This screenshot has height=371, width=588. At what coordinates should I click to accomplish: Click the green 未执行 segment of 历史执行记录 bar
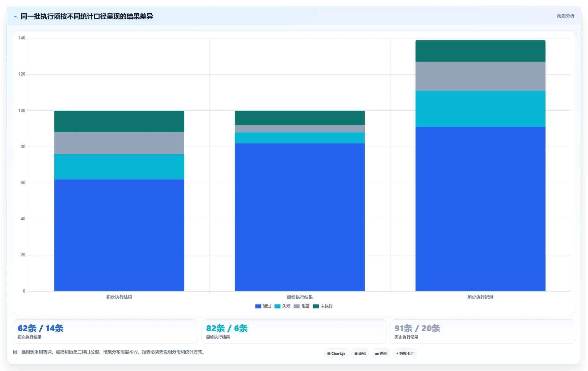click(480, 51)
